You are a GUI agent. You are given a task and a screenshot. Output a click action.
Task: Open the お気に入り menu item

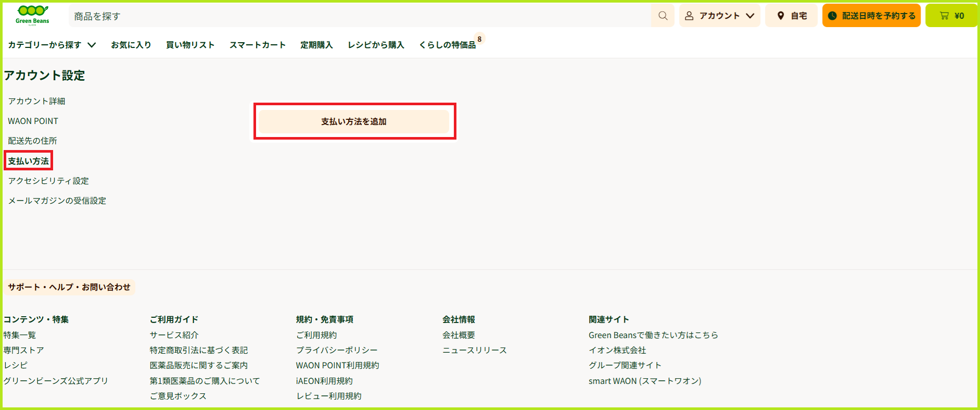131,45
